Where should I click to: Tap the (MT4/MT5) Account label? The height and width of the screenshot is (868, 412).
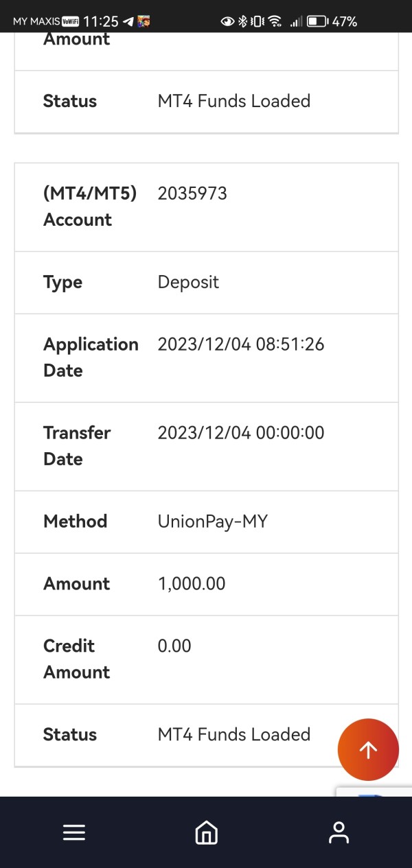[89, 207]
